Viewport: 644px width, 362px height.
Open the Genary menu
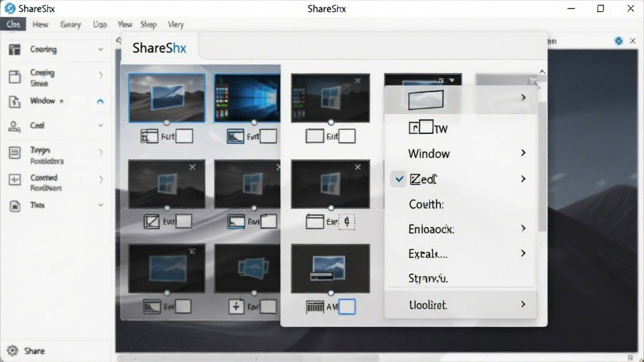click(x=70, y=25)
